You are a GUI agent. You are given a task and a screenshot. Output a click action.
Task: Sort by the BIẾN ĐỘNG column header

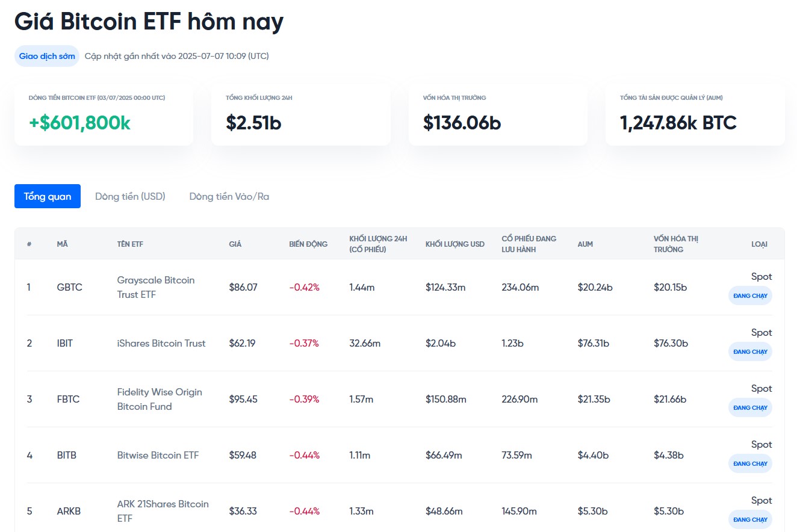[308, 244]
